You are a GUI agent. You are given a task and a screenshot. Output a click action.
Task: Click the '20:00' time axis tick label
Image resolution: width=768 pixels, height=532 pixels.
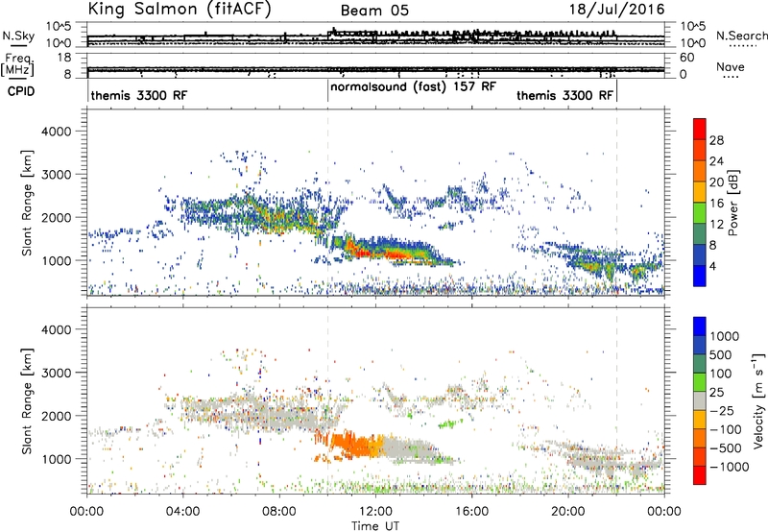click(567, 512)
